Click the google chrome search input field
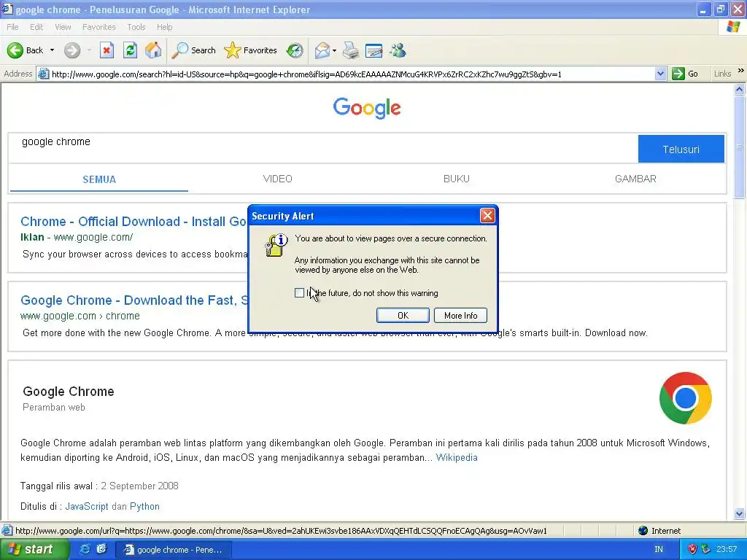 click(324, 148)
